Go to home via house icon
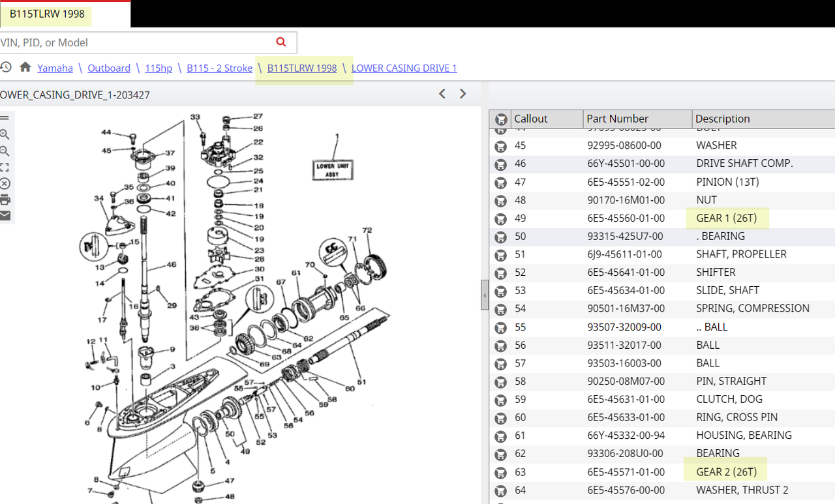The image size is (835, 504). [x=25, y=67]
